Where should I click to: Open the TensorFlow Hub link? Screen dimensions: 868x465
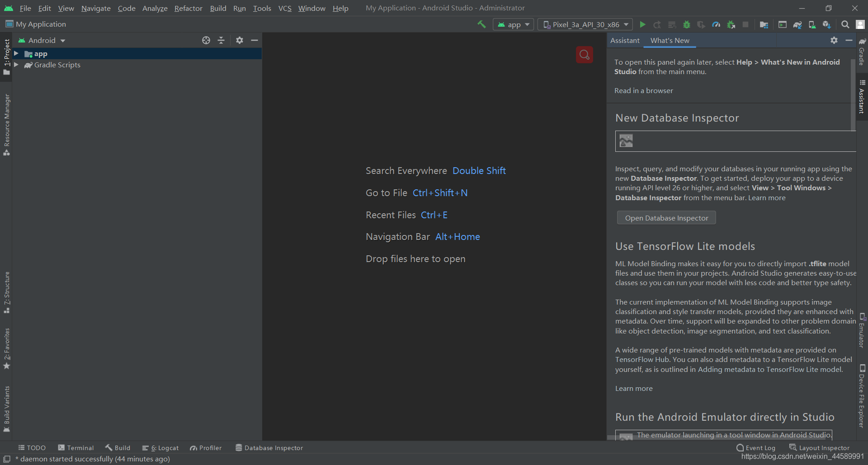(642, 360)
